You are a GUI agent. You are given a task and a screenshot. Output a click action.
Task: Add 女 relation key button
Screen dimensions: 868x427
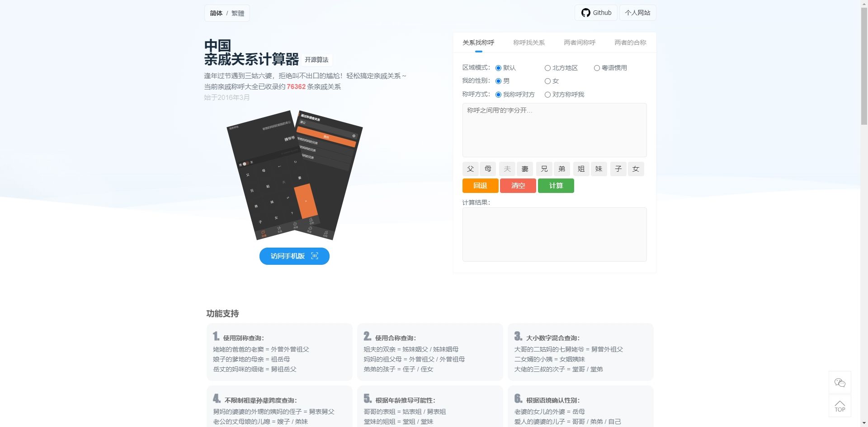(636, 169)
